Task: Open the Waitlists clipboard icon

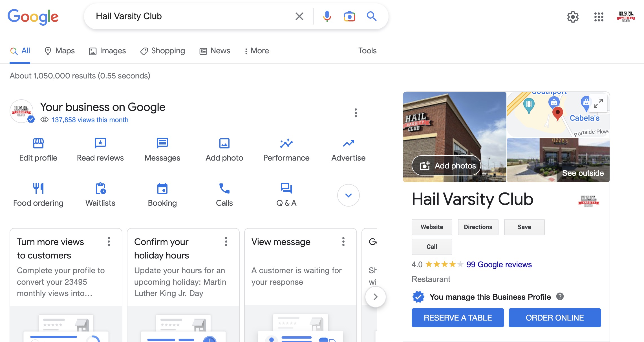Action: [x=100, y=188]
